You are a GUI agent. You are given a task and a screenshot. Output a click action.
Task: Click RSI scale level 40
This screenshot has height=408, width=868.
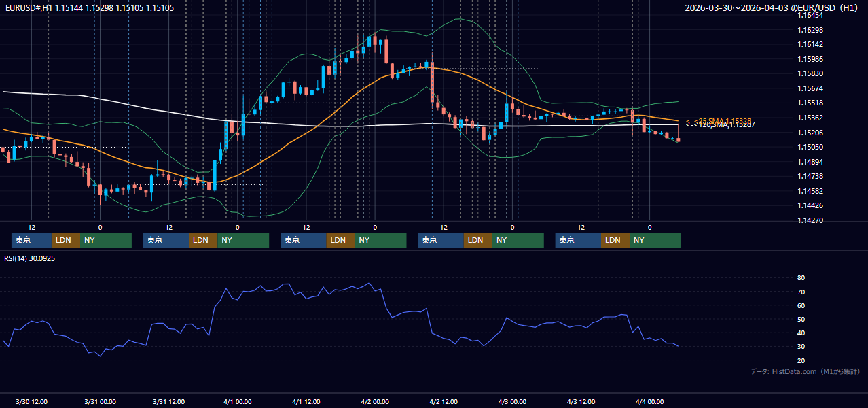click(x=801, y=333)
